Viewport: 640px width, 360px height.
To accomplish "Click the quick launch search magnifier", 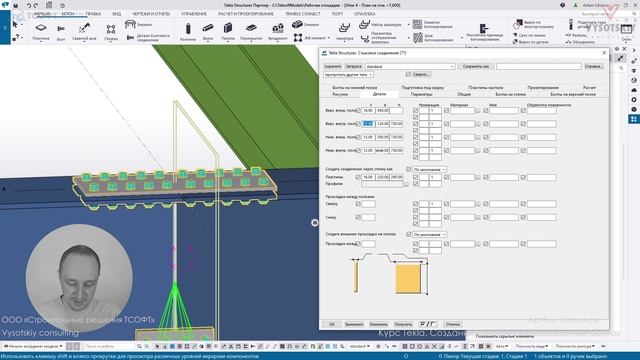I will click(634, 13).
